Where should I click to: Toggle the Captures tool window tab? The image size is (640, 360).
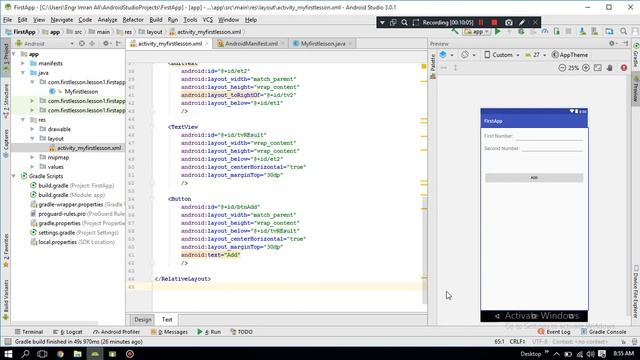(6, 143)
